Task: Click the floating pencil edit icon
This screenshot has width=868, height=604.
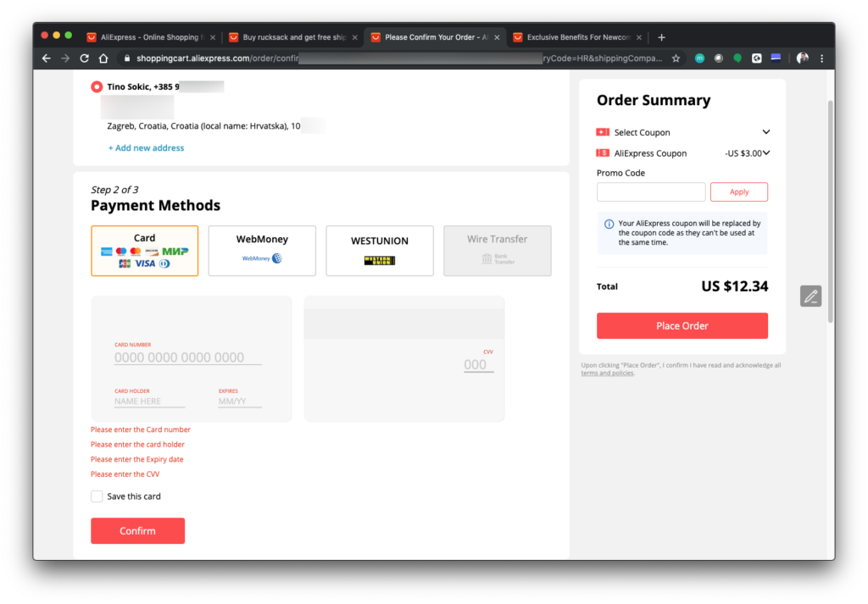Action: click(x=810, y=296)
